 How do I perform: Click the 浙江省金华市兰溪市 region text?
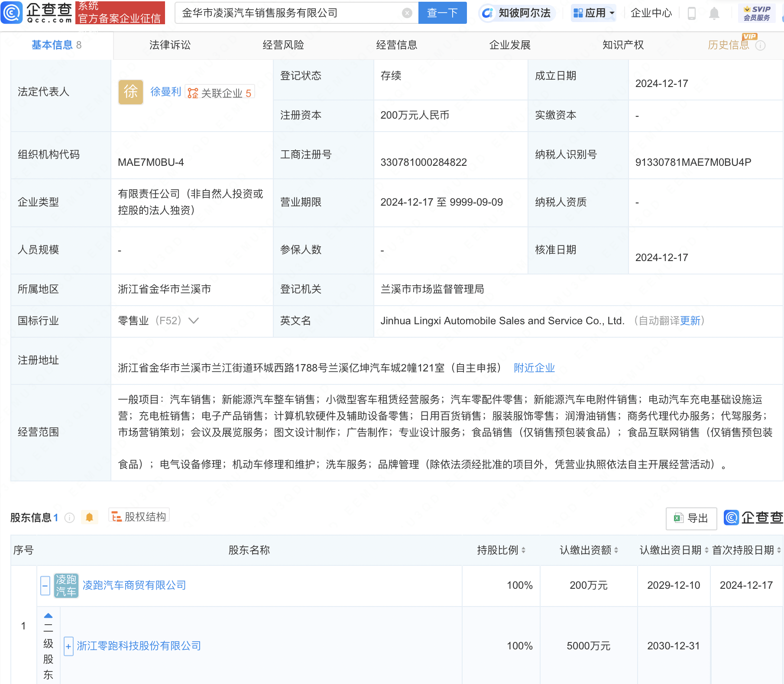tap(165, 289)
